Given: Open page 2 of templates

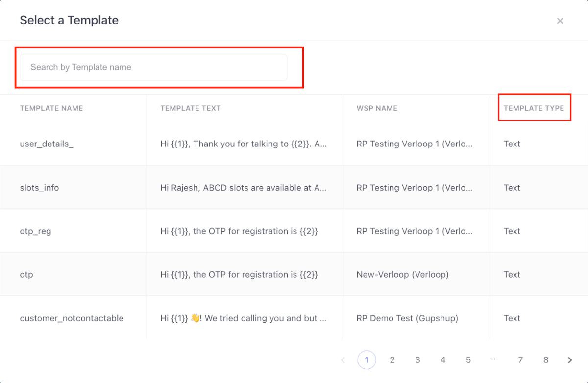Looking at the screenshot, I should pos(392,360).
